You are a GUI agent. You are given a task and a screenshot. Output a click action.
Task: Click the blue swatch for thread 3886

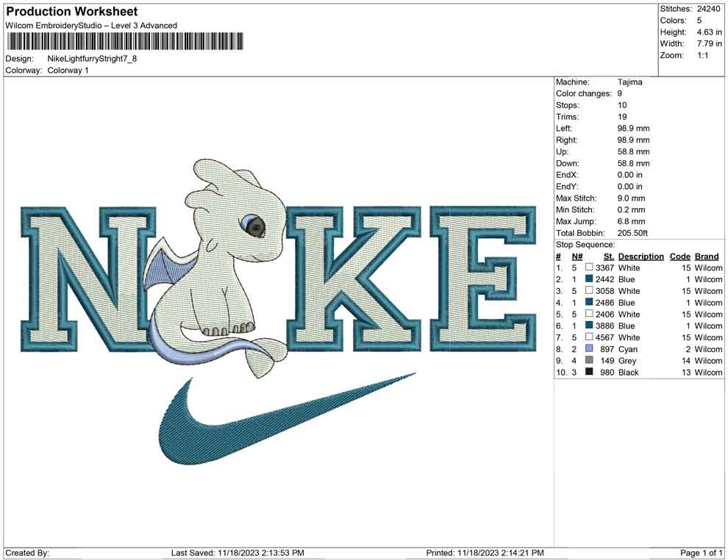[x=589, y=326]
